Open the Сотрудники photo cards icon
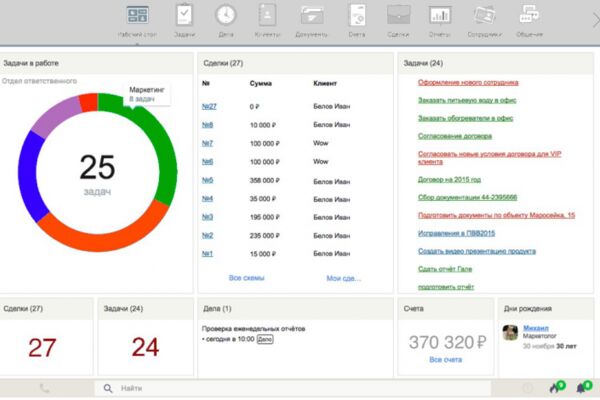This screenshot has height=400, width=600. 484,15
